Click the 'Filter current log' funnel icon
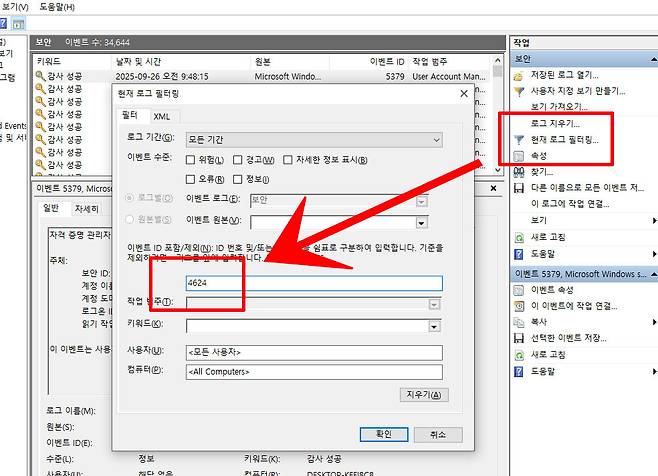The image size is (658, 476). 518,140
